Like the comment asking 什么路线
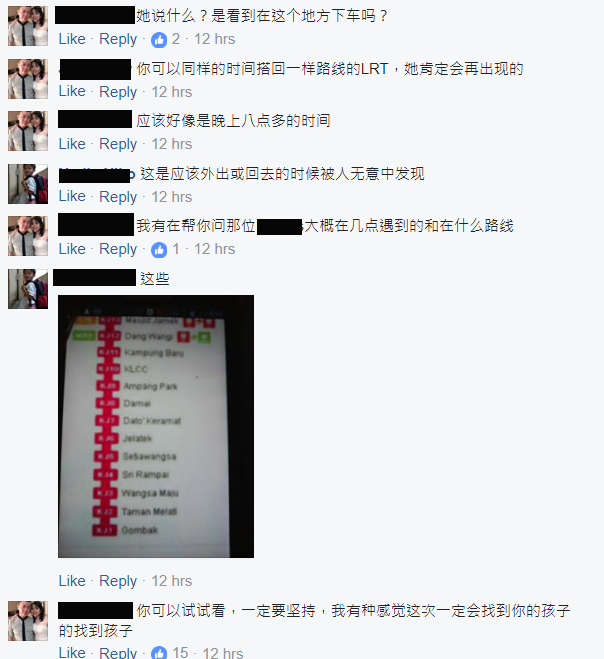The image size is (604, 659). (72, 249)
